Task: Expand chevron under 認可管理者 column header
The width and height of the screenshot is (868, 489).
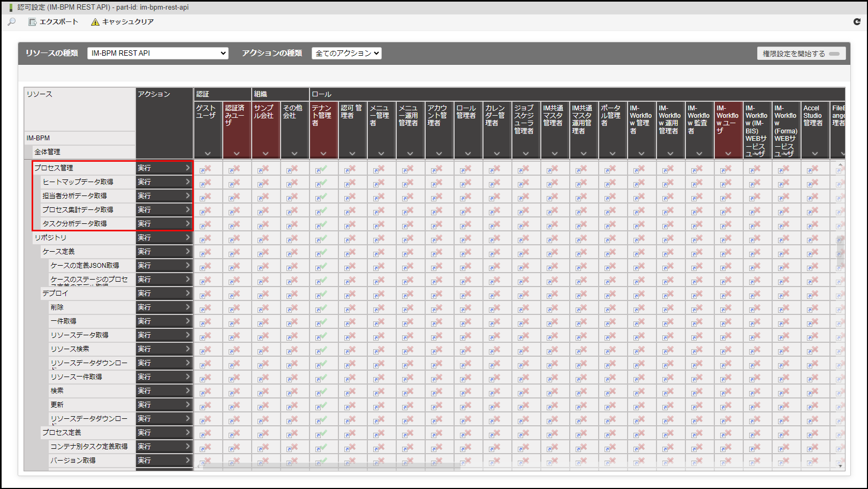Action: 352,154
